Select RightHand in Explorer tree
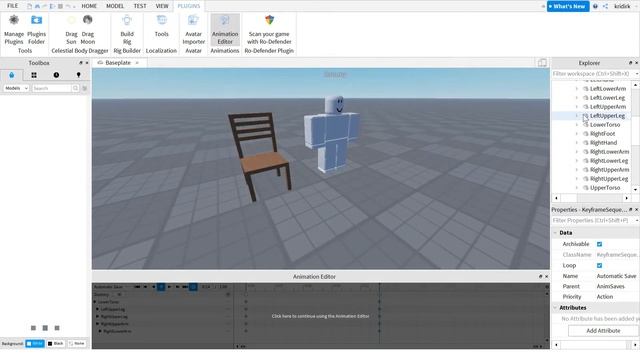 tap(603, 143)
